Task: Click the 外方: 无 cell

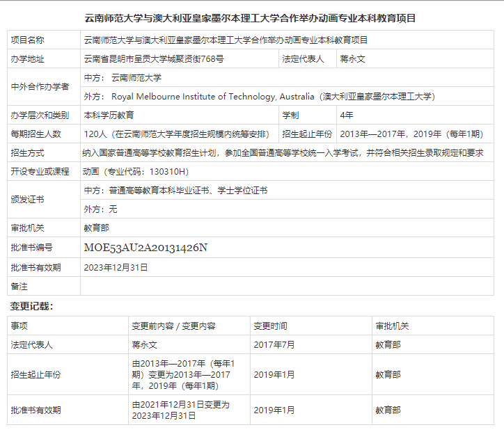Action: pyautogui.click(x=287, y=209)
